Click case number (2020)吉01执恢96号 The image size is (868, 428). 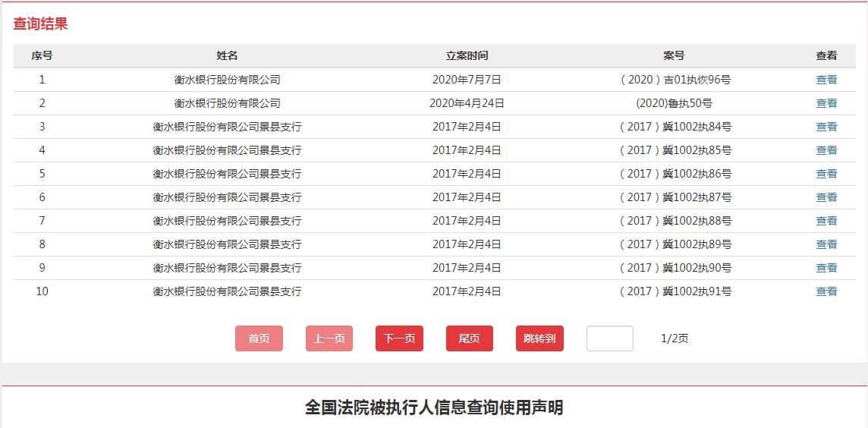(x=675, y=80)
